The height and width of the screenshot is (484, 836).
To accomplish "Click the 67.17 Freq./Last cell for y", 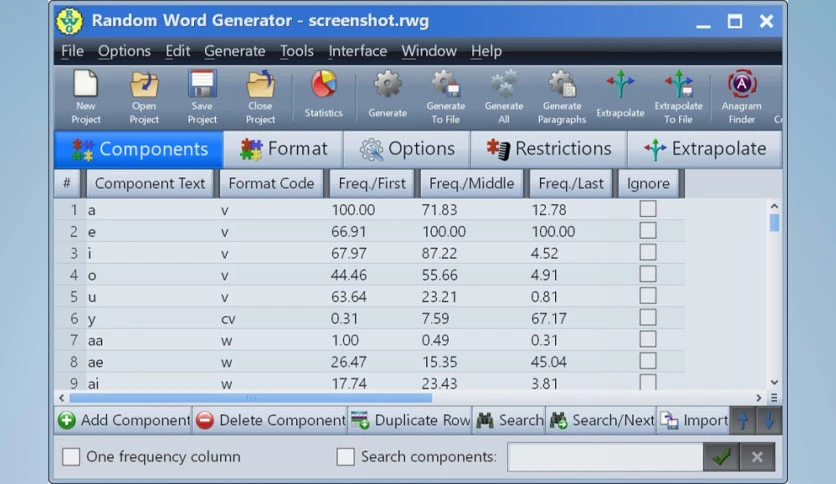I will [549, 318].
